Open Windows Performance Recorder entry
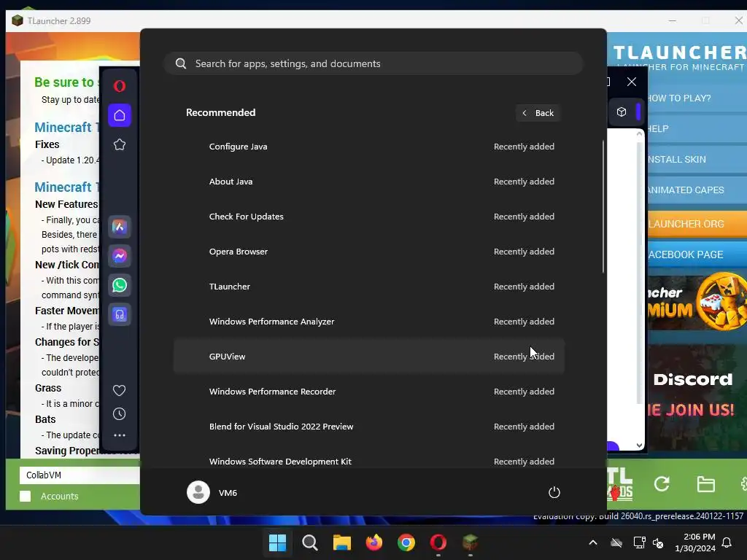The width and height of the screenshot is (747, 560). pos(368,392)
